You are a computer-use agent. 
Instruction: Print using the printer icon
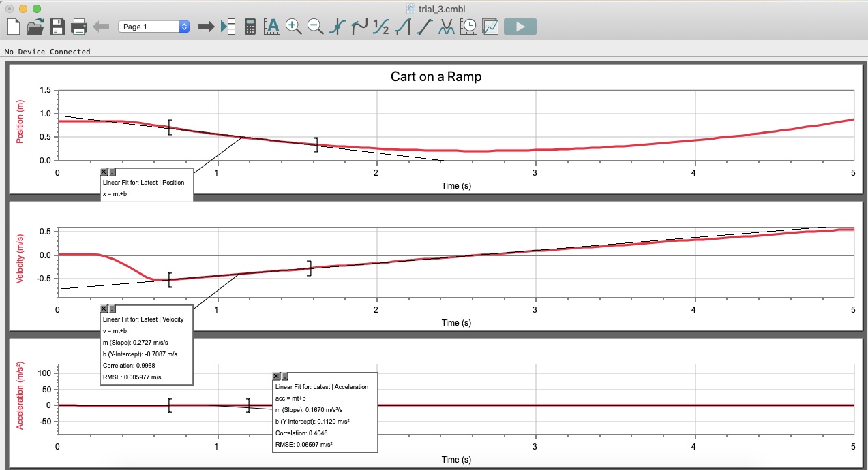point(79,27)
